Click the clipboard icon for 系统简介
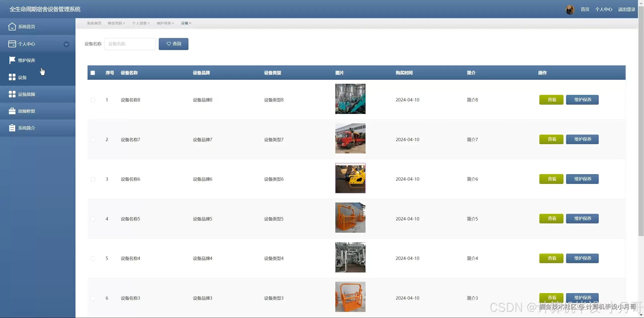The height and width of the screenshot is (318, 644). pos(12,128)
